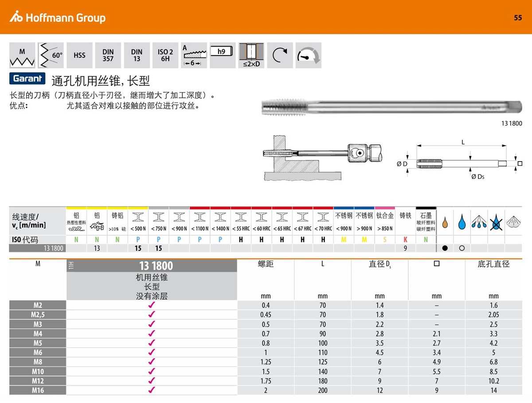Click the steel profile icon above < 55 HRC
The width and height of the screenshot is (532, 403).
[x=241, y=217]
